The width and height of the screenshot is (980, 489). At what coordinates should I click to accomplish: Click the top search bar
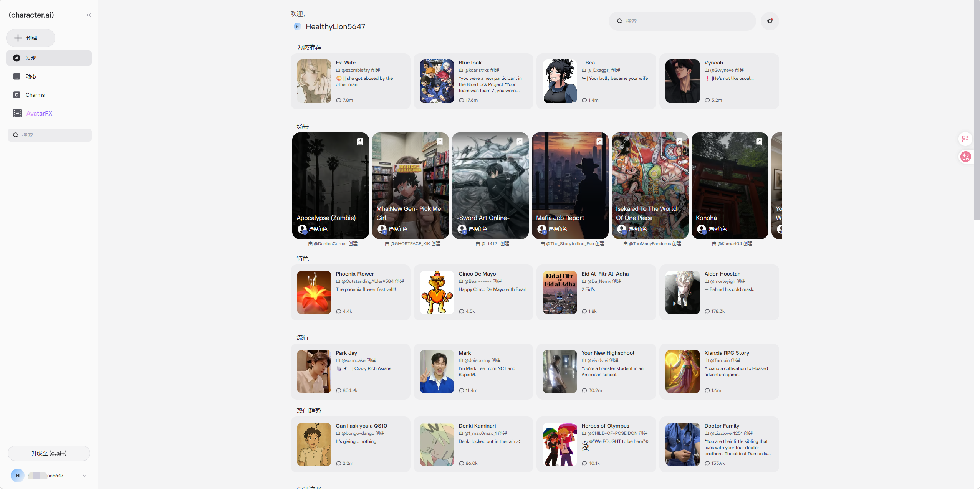[x=682, y=21]
